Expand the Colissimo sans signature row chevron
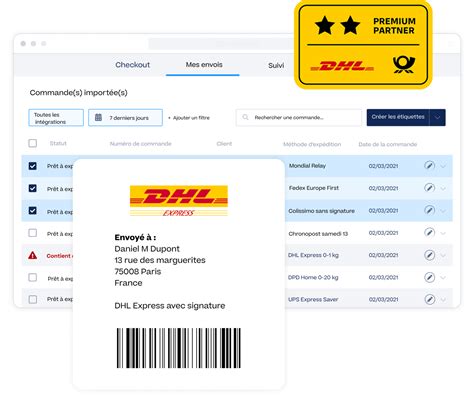Viewport: 474px width, 396px height. click(443, 211)
